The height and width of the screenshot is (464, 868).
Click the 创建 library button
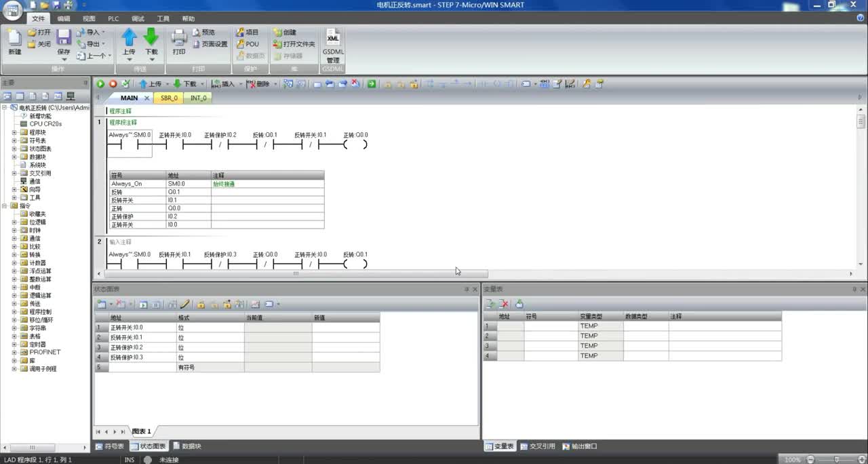click(285, 32)
